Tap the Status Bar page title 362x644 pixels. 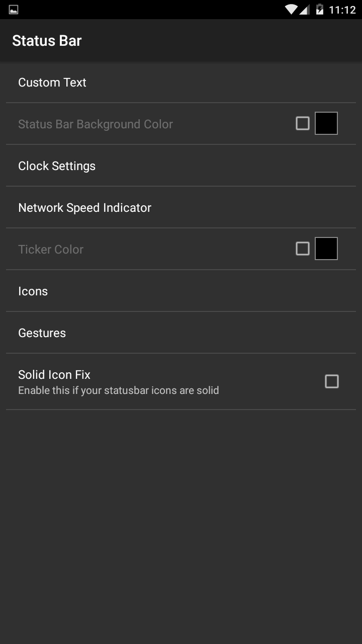coord(47,41)
